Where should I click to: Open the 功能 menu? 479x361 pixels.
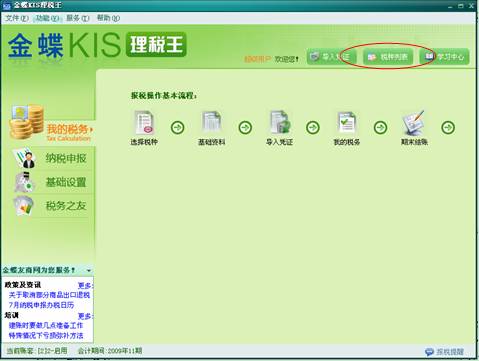[x=47, y=18]
